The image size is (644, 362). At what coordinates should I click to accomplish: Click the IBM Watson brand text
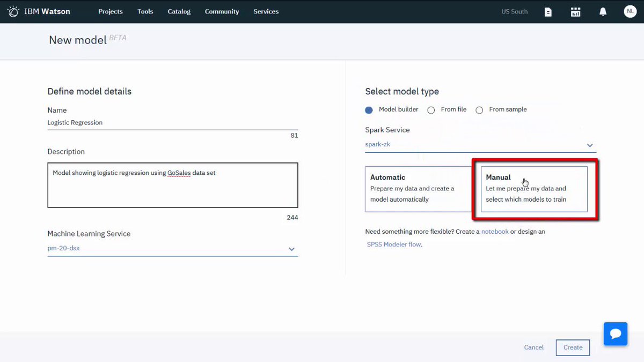click(47, 11)
